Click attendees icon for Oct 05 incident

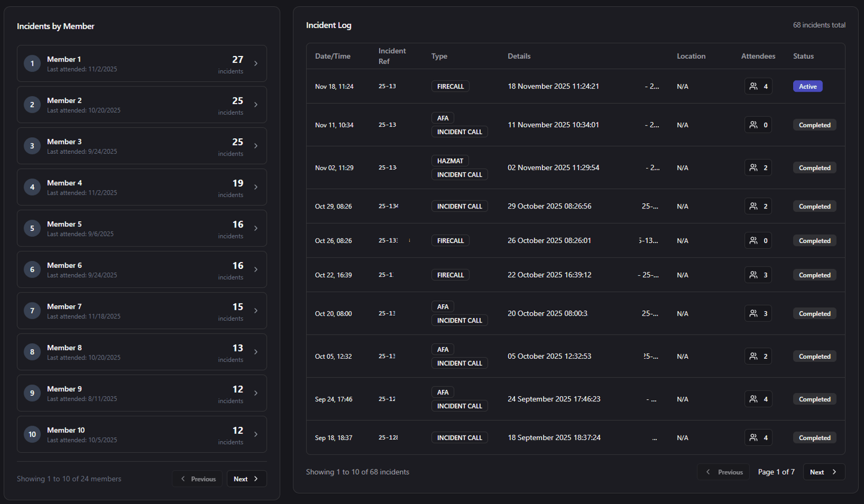tap(753, 357)
